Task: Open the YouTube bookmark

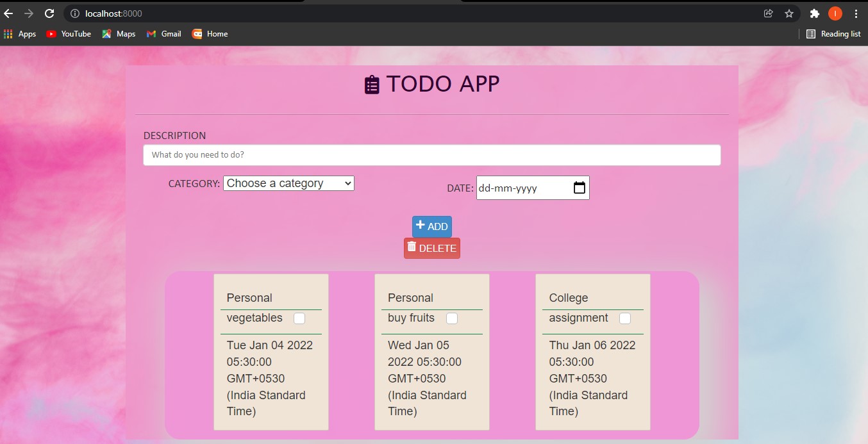Action: pos(69,34)
